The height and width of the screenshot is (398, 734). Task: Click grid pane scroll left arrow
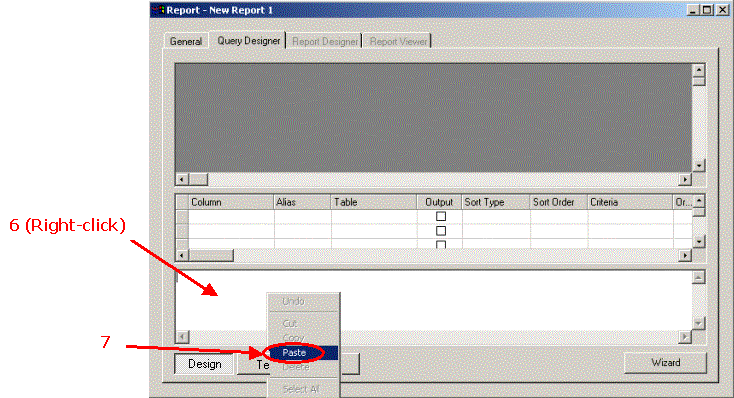(182, 255)
